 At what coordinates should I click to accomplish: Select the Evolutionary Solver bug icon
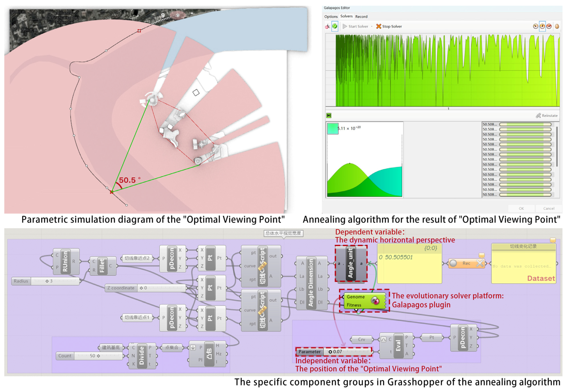[x=327, y=27]
